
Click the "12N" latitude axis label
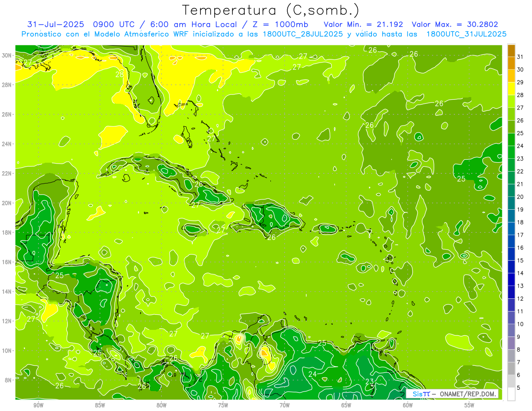pyautogui.click(x=7, y=321)
